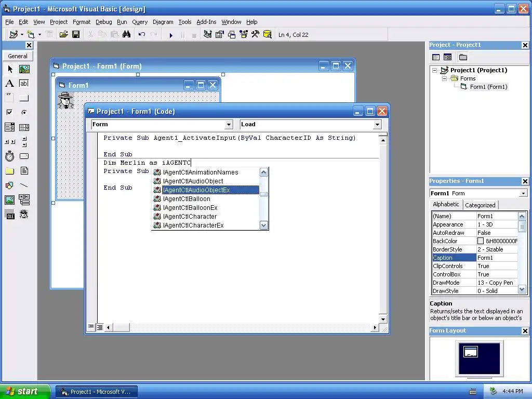This screenshot has height=399, width=532.
Task: Click the Add Standard EXE Project toolbar icon
Action: click(x=14, y=35)
